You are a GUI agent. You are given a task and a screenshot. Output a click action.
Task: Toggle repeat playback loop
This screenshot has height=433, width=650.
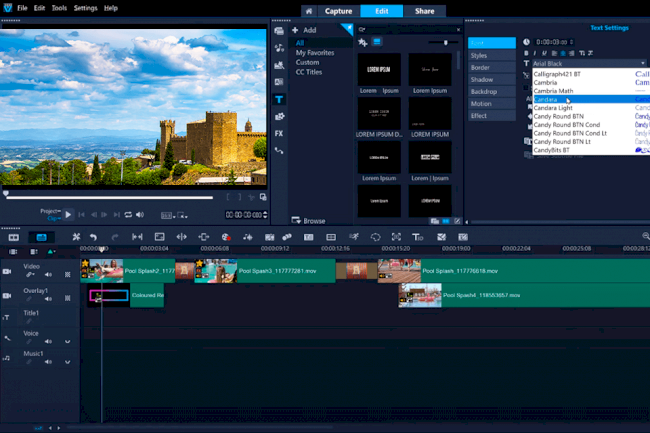[129, 215]
